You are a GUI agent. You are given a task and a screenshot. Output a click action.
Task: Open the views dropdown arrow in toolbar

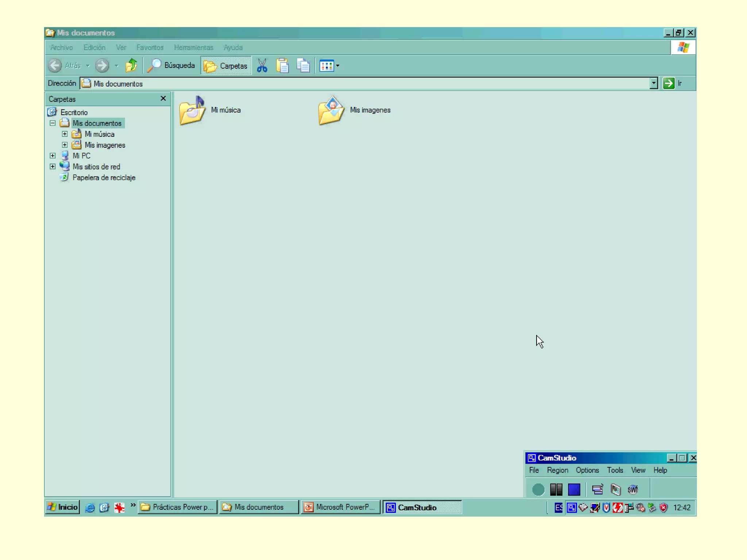[338, 66]
